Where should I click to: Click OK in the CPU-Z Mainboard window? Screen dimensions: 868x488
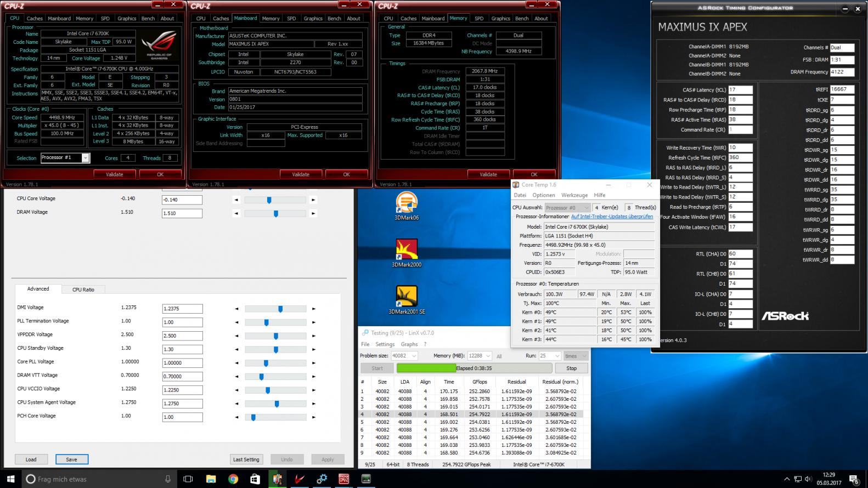click(x=346, y=174)
